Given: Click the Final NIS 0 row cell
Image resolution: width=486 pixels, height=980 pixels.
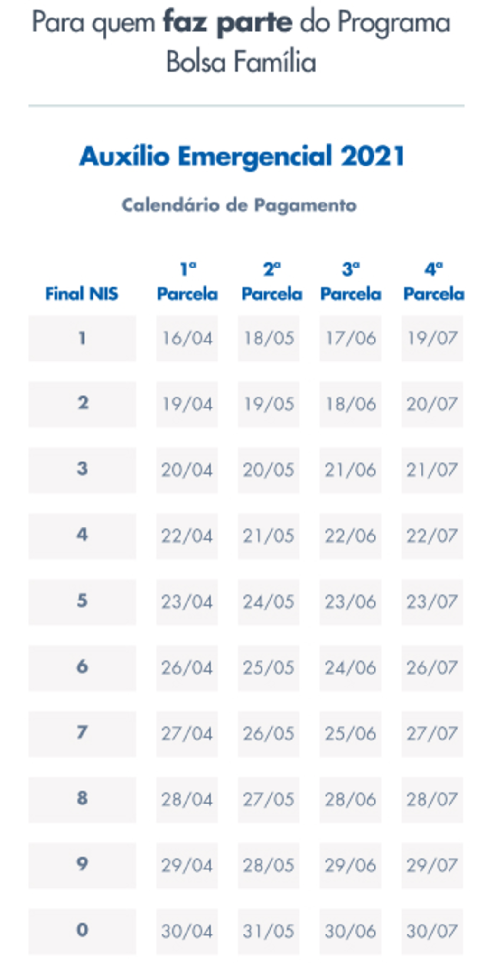Looking at the screenshot, I should point(82,932).
